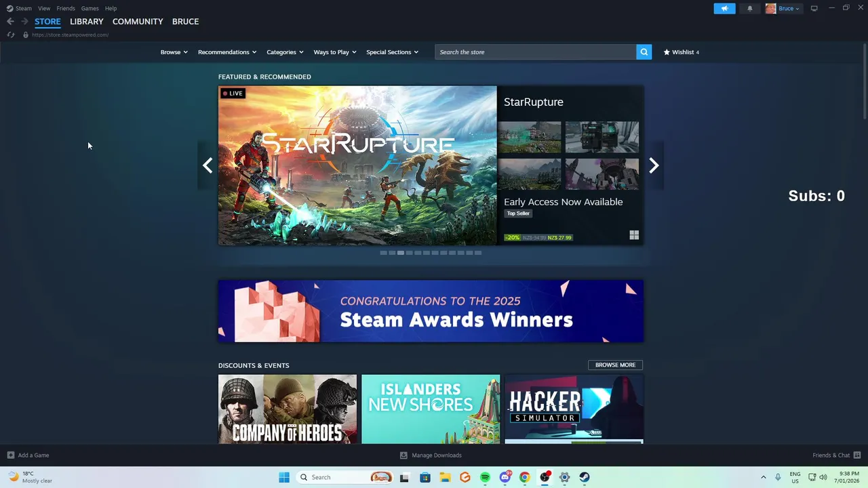
Task: Show next featured game with right arrow
Action: pyautogui.click(x=654, y=165)
